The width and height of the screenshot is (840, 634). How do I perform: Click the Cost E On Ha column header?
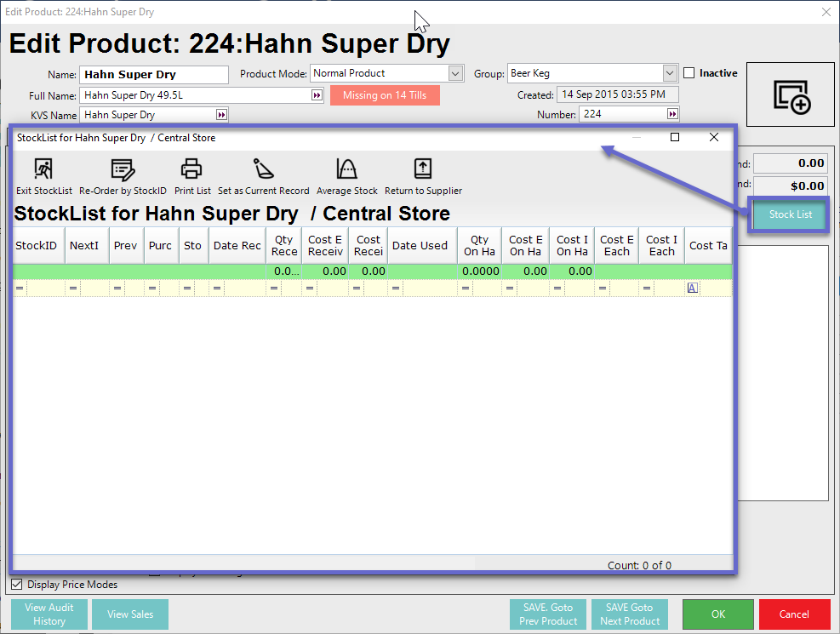tap(526, 245)
